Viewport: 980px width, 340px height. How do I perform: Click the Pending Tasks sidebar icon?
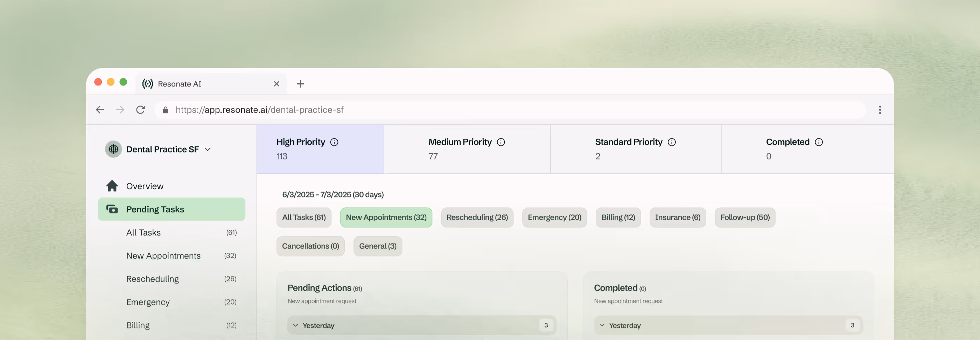112,209
